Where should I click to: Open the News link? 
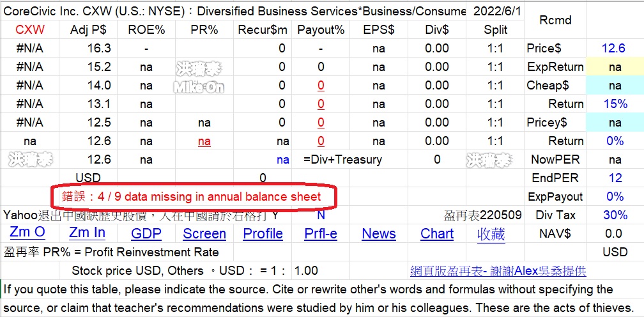coord(379,234)
